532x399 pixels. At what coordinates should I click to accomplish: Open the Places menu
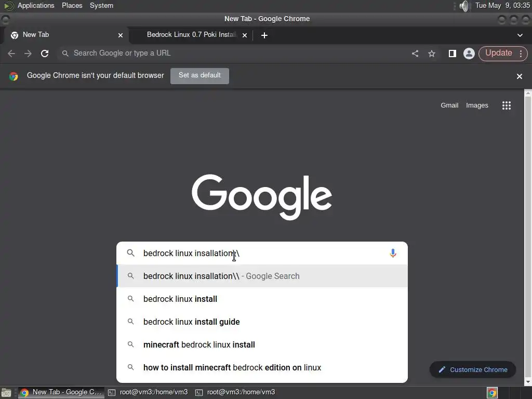pyautogui.click(x=72, y=5)
